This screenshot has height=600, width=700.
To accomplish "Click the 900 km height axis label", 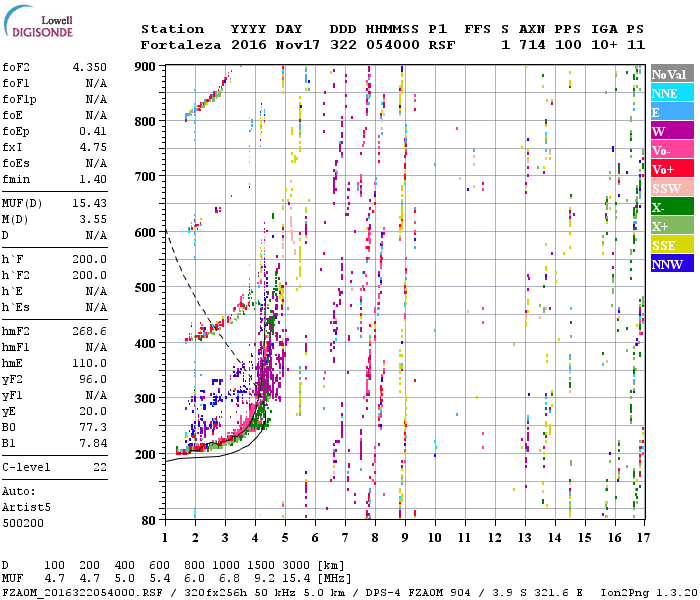I will [145, 67].
